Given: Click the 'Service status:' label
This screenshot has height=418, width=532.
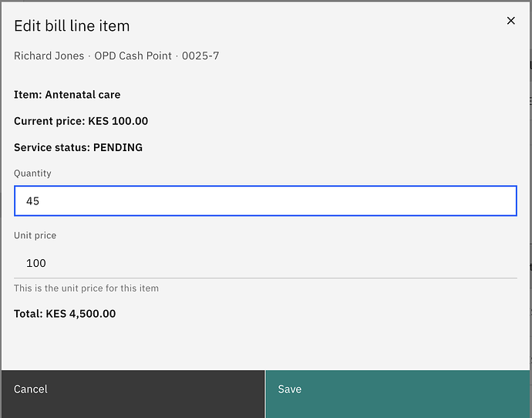Looking at the screenshot, I should 52,147.
